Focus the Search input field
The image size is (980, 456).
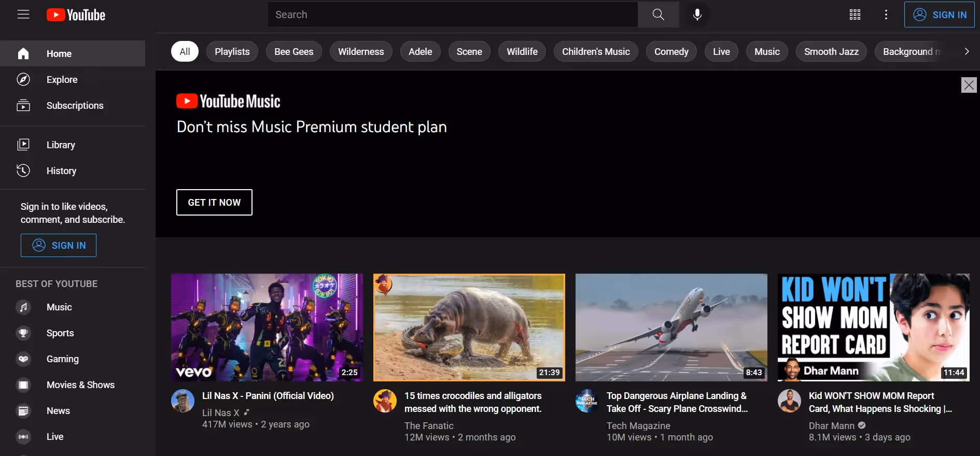click(x=453, y=15)
